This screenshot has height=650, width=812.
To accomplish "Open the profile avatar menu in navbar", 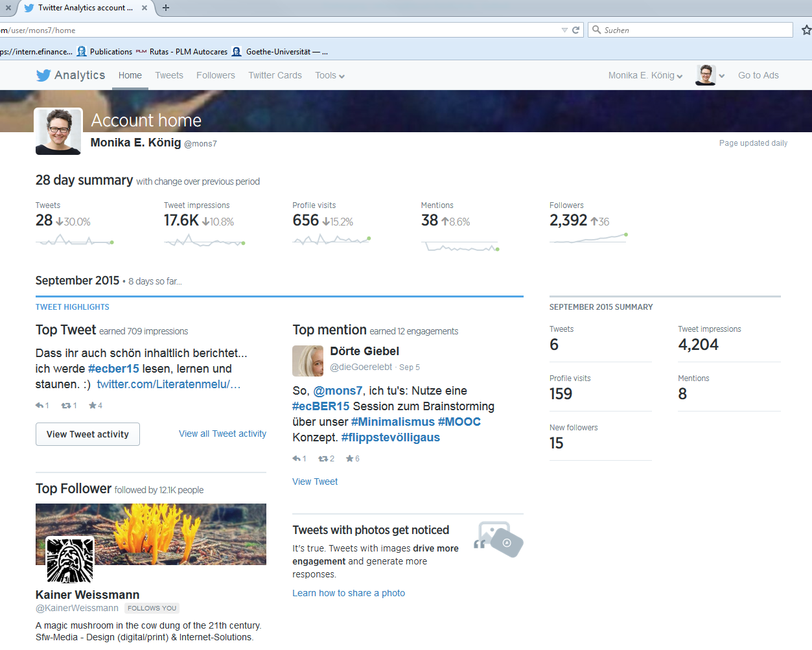I will (710, 75).
